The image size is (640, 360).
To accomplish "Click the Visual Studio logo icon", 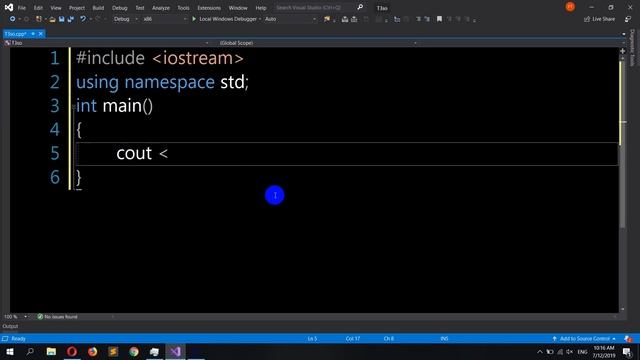I will click(x=9, y=7).
